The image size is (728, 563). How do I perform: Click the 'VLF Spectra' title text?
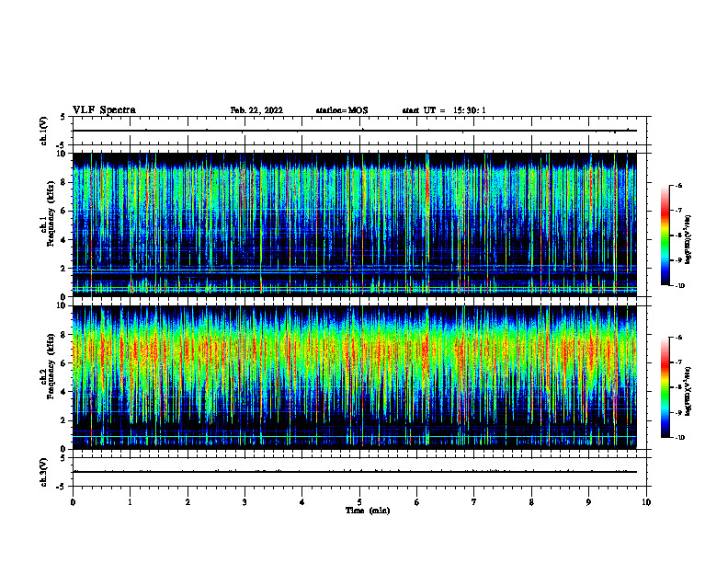pyautogui.click(x=104, y=110)
